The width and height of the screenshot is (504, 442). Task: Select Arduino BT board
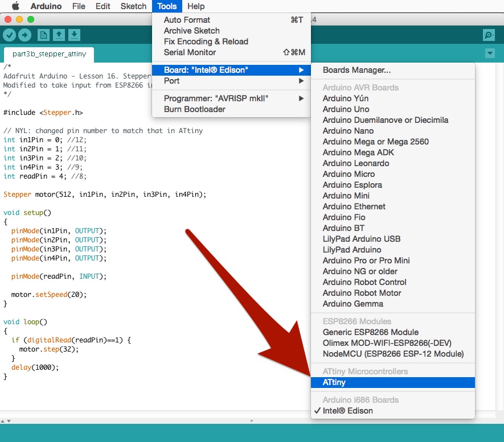point(393,228)
